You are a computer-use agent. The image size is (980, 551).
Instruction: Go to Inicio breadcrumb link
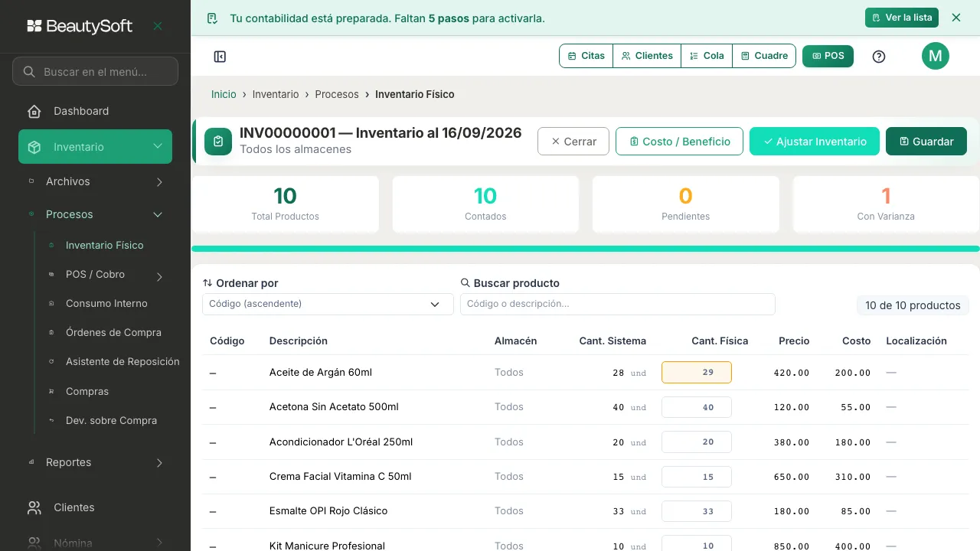tap(224, 94)
